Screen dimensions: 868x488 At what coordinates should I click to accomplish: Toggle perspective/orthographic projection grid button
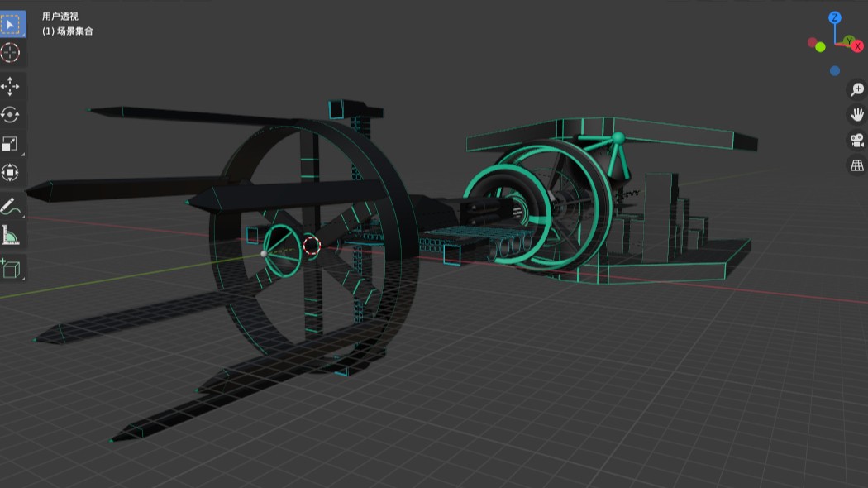(x=856, y=165)
